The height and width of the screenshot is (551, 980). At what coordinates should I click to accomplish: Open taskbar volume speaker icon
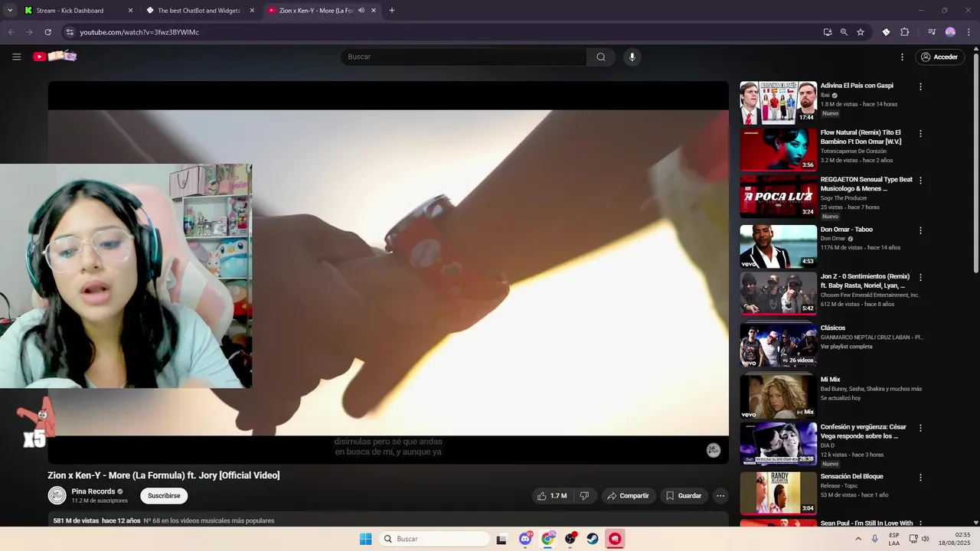click(x=925, y=539)
